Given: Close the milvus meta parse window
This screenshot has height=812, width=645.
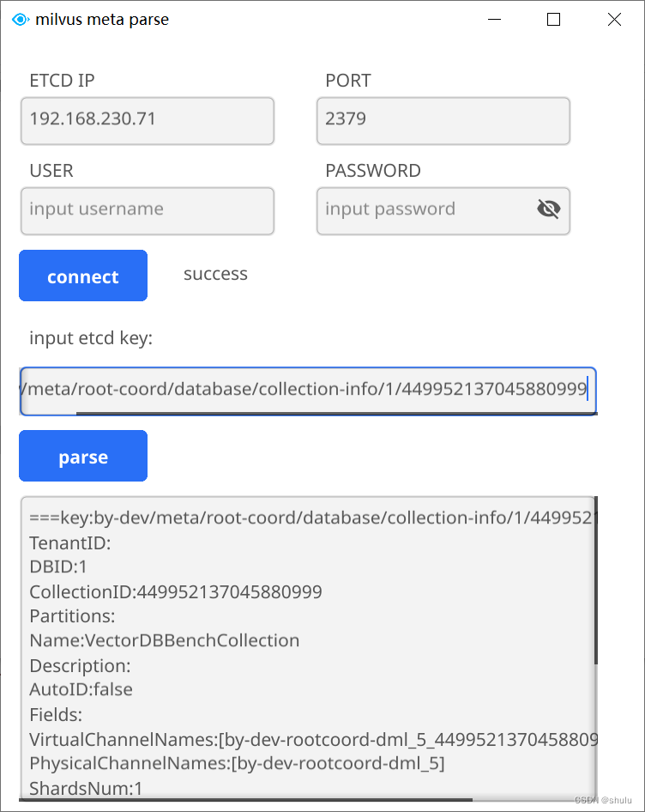Looking at the screenshot, I should tap(614, 20).
